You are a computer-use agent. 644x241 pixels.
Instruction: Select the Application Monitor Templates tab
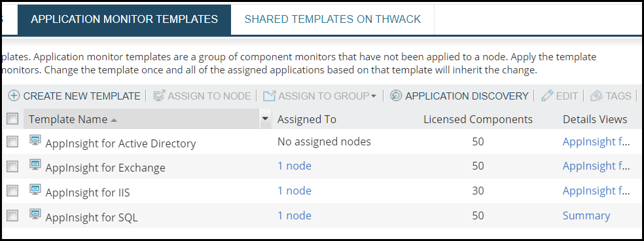point(124,20)
